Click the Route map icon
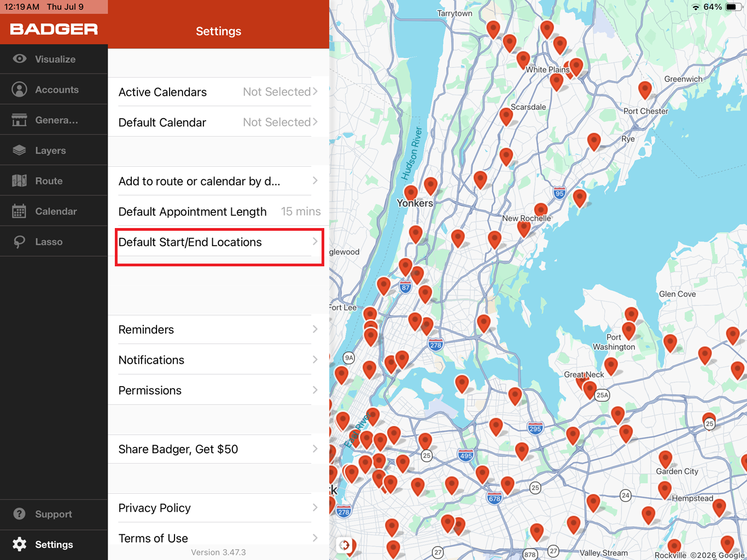Viewport: 747px width, 560px height. click(x=20, y=180)
